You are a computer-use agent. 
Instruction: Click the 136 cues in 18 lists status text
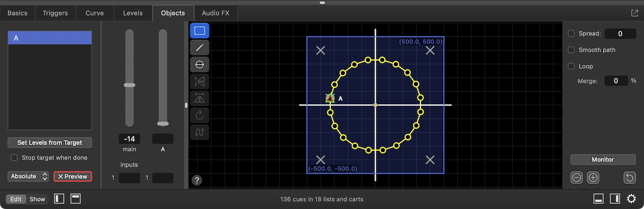click(x=321, y=199)
